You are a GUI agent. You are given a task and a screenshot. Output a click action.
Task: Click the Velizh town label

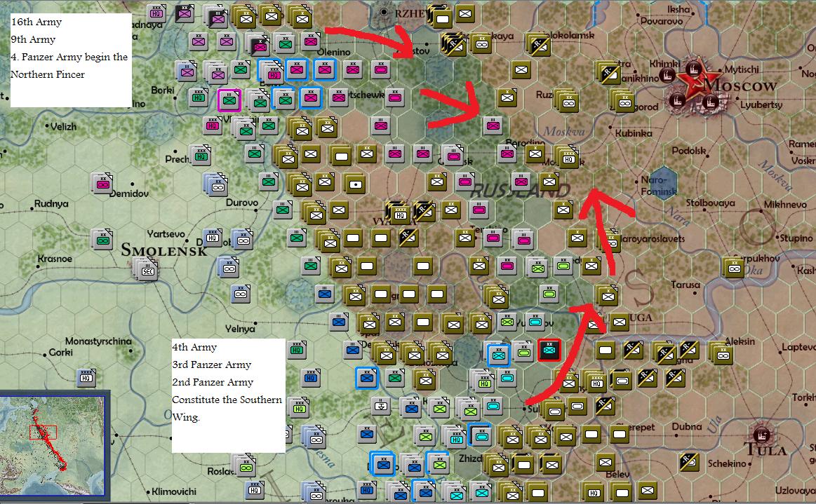coord(63,126)
